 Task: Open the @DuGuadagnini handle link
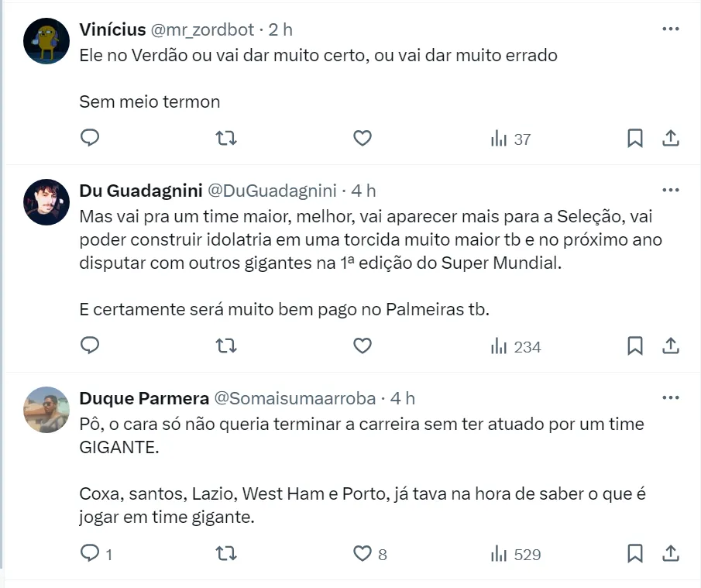tap(272, 191)
